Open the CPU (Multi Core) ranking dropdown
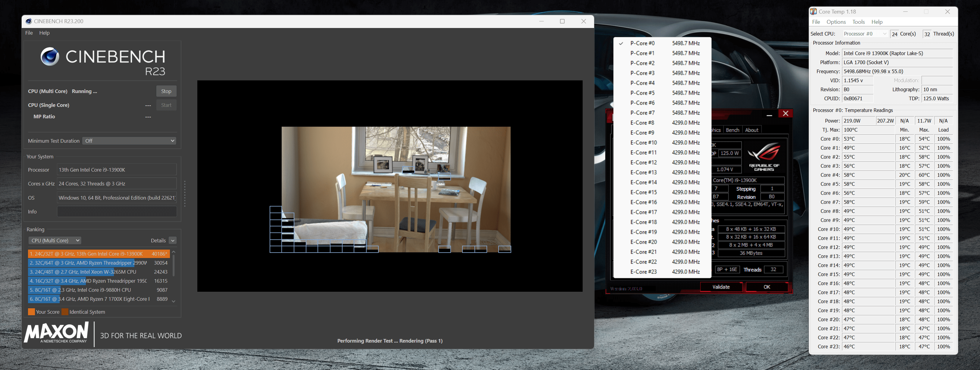This screenshot has width=980, height=370. [x=55, y=241]
